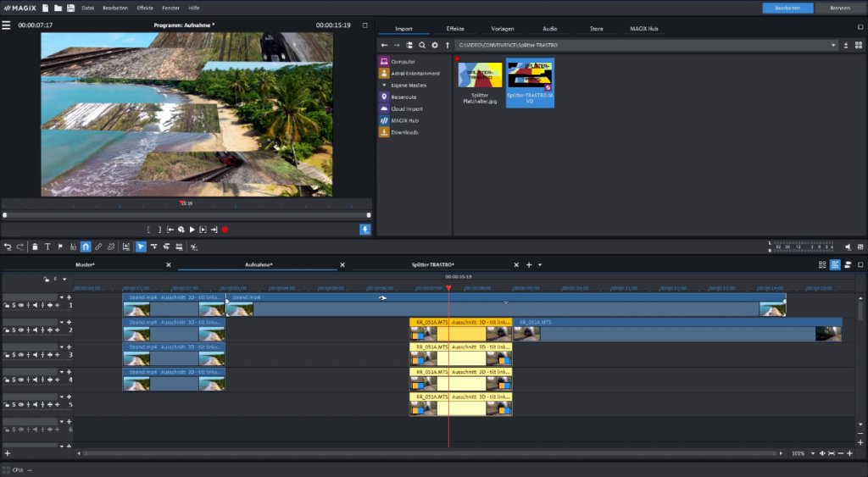
Task: Click the ungroup broken chain icon
Action: [x=111, y=247]
